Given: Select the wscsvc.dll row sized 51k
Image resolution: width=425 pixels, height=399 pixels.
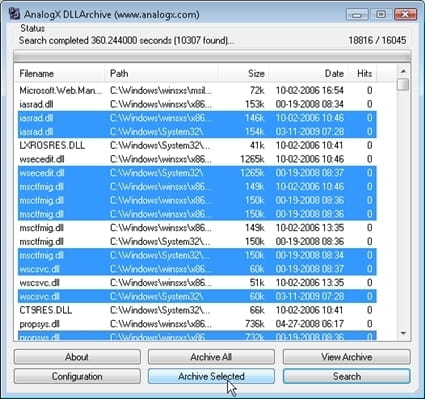Looking at the screenshot, I should click(x=197, y=283).
